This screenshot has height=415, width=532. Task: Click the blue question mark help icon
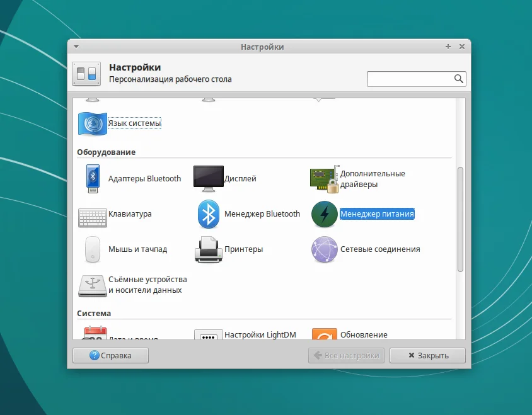94,355
